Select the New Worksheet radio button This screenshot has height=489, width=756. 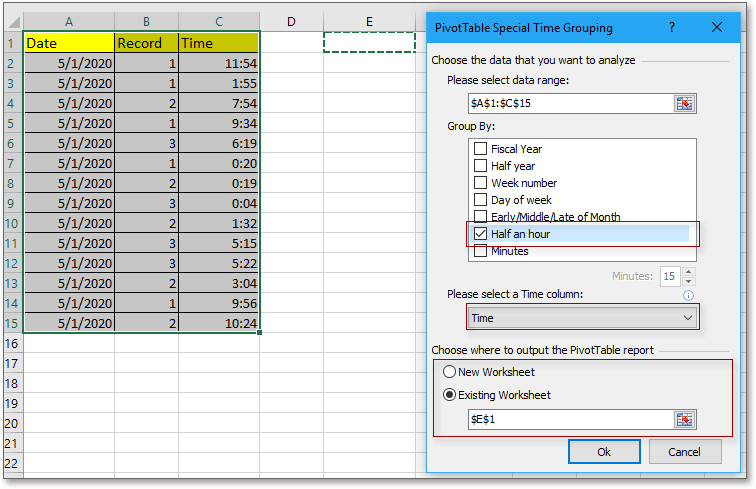pyautogui.click(x=449, y=372)
